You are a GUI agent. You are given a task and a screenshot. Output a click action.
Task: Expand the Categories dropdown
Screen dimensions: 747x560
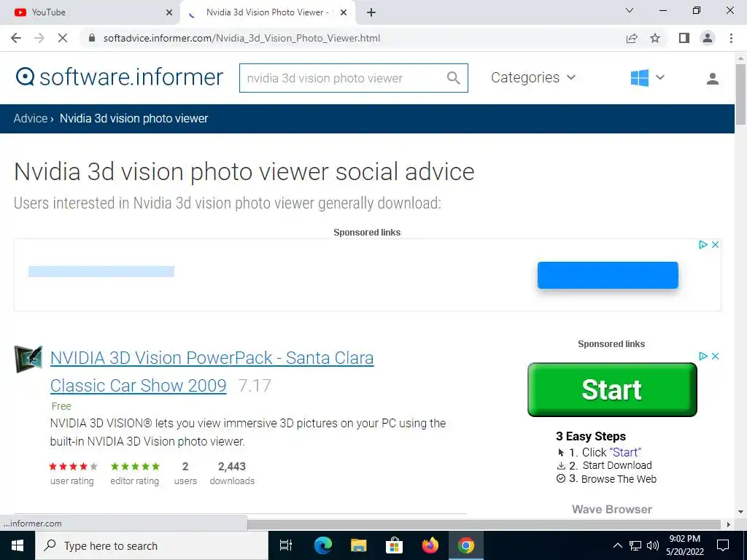coord(533,77)
